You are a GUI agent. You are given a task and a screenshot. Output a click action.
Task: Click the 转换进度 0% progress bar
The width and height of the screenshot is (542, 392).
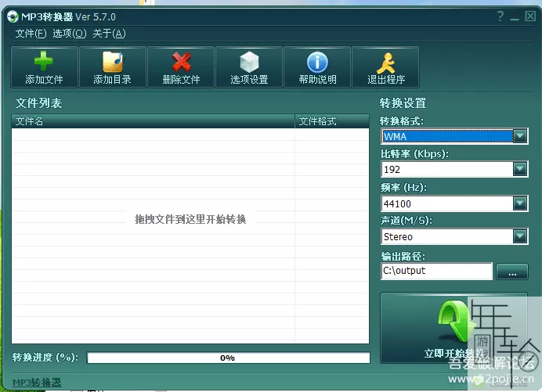click(228, 358)
